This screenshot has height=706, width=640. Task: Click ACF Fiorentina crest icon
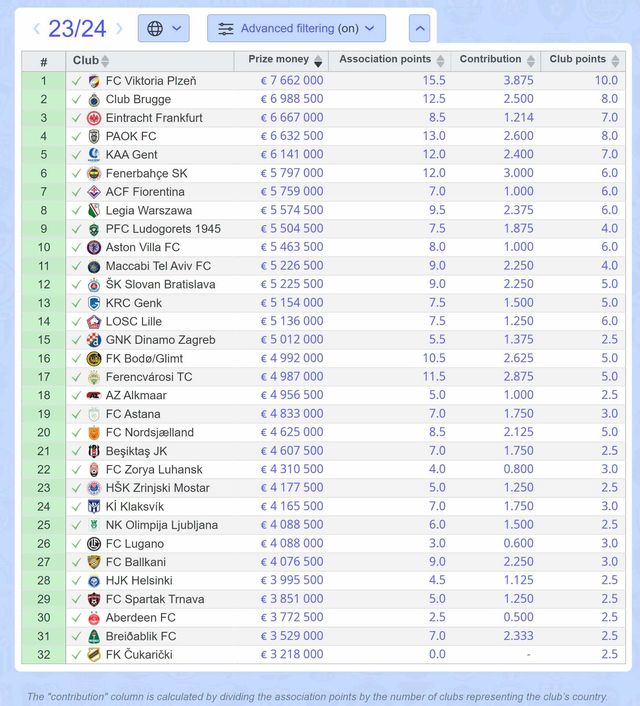pos(94,192)
